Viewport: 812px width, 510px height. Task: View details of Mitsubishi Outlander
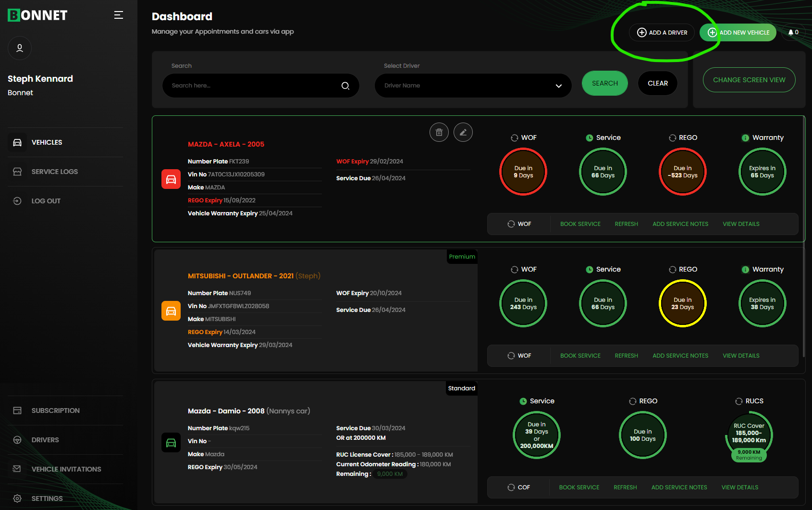click(741, 356)
